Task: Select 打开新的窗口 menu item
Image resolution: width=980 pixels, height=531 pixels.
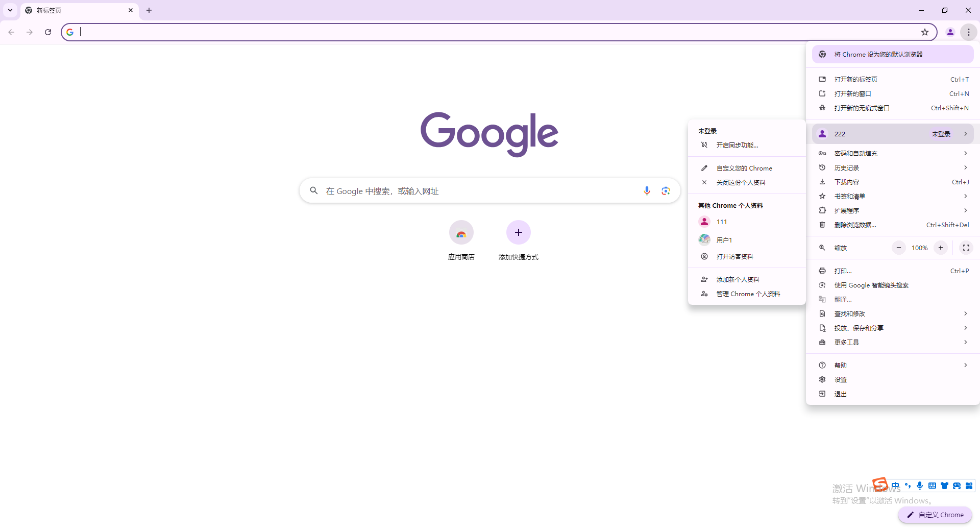Action: pyautogui.click(x=893, y=93)
